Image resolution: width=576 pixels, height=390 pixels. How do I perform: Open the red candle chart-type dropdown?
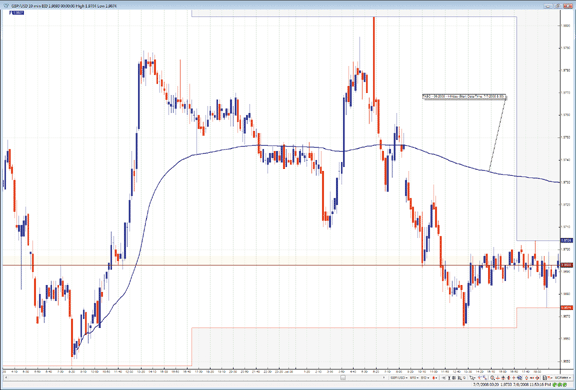point(435,378)
